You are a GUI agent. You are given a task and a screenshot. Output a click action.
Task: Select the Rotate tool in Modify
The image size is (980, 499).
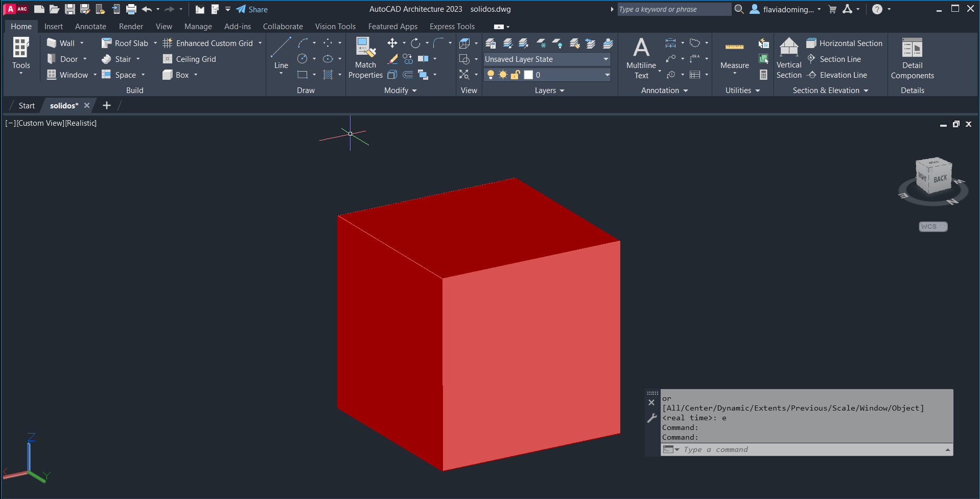(x=415, y=43)
